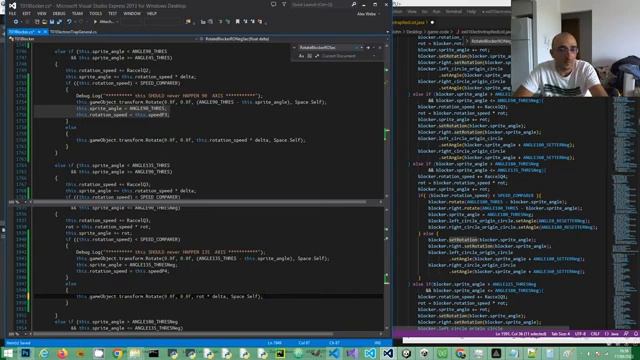The width and height of the screenshot is (640, 360).
Task: Open Internet Explorer from the taskbar
Action: coord(44,353)
